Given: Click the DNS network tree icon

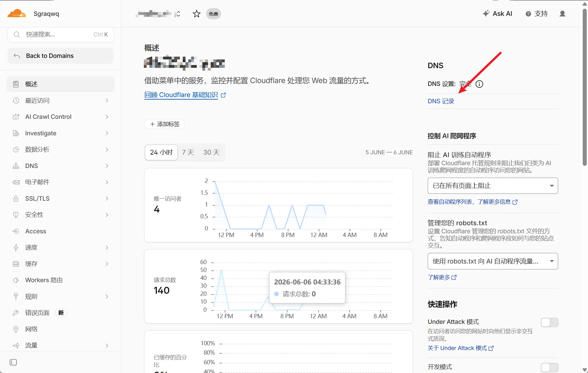Looking at the screenshot, I should (16, 166).
